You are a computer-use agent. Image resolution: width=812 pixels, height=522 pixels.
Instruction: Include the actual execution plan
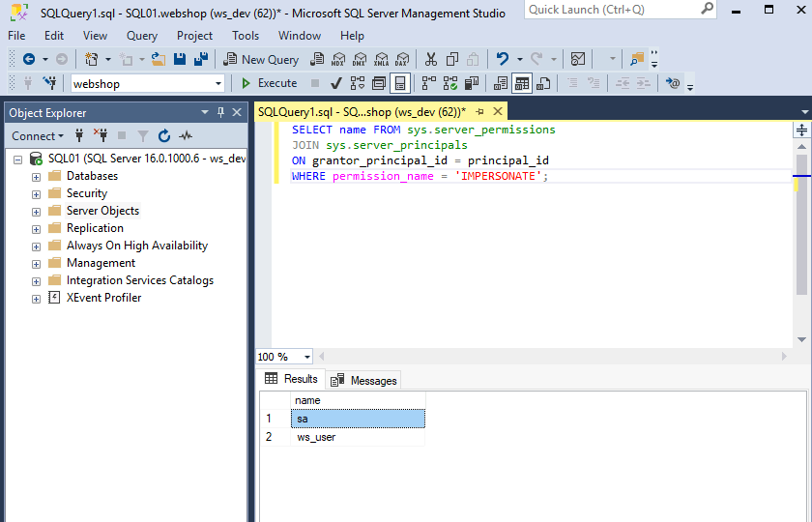[429, 83]
